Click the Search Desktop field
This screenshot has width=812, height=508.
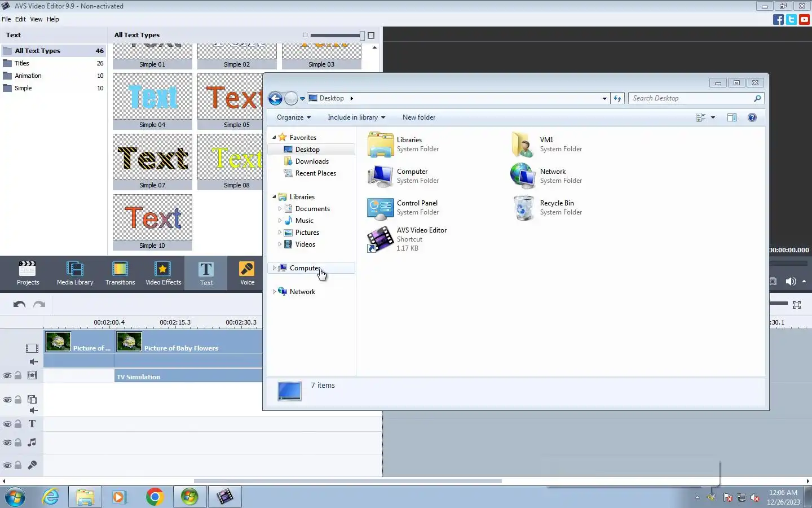tap(696, 98)
